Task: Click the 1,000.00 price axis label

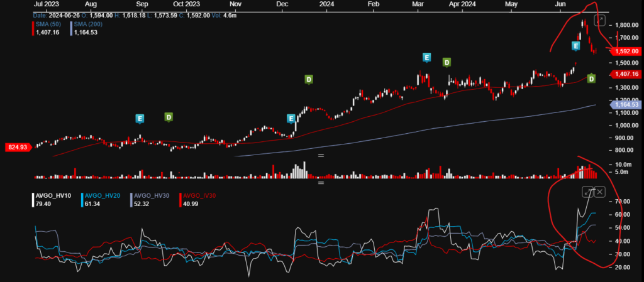Action: tap(627, 126)
